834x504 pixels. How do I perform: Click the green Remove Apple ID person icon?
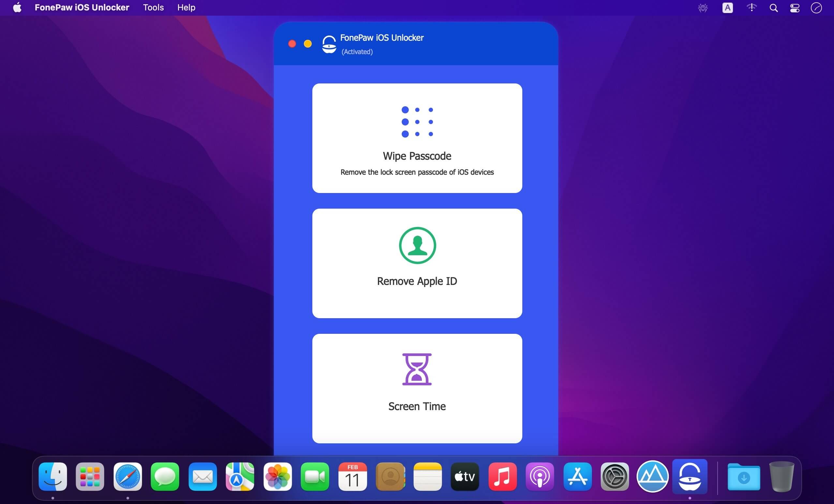point(417,245)
